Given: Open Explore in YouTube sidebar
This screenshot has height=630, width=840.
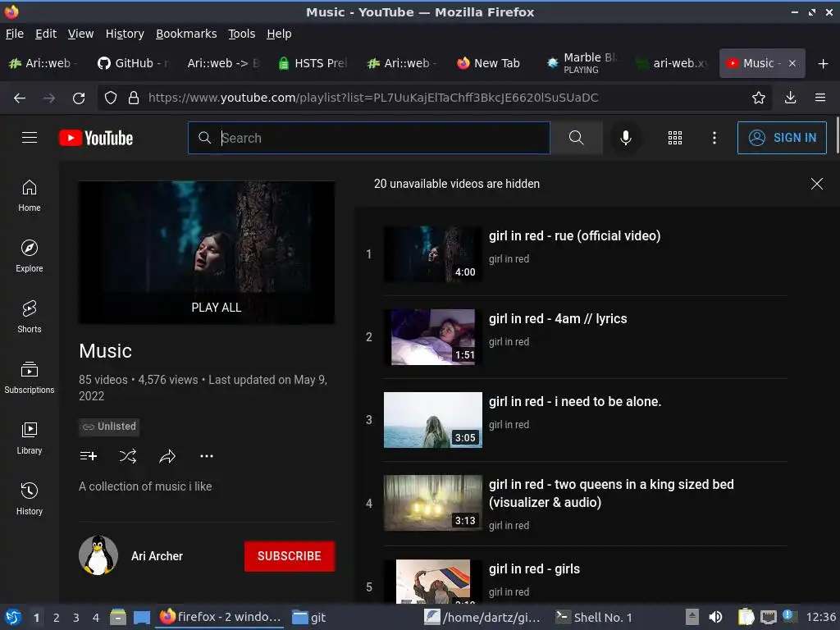Looking at the screenshot, I should tap(30, 257).
